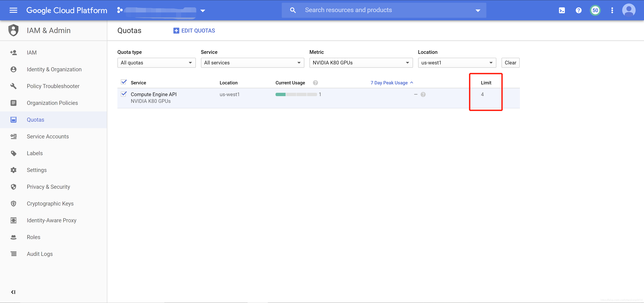Expand the search bar dropdown arrow
644x303 pixels.
tap(478, 11)
